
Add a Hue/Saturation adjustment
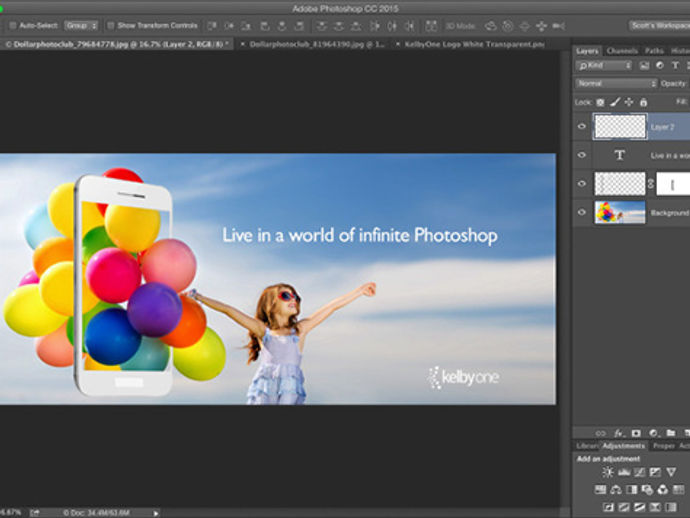(600, 489)
